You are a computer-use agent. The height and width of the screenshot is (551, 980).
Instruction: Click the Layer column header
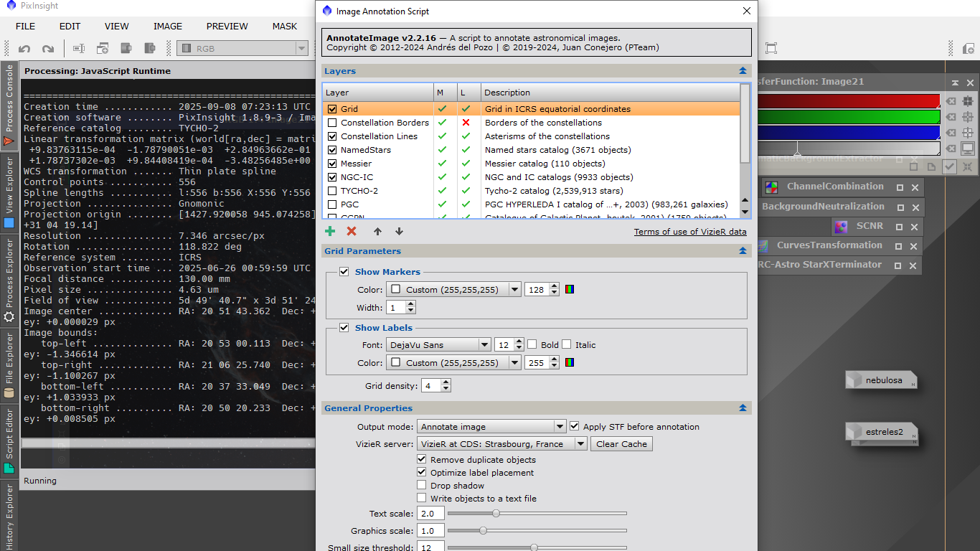tap(378, 93)
